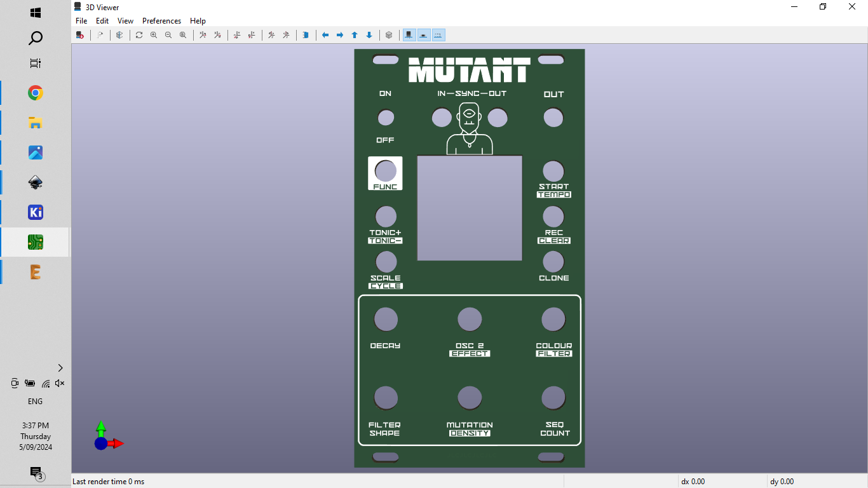Move the board view left with the arrow icon
The height and width of the screenshot is (488, 868).
[325, 35]
